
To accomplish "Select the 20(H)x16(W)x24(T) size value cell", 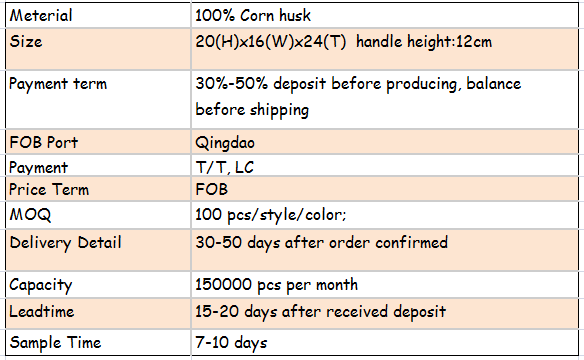I will (385, 49).
